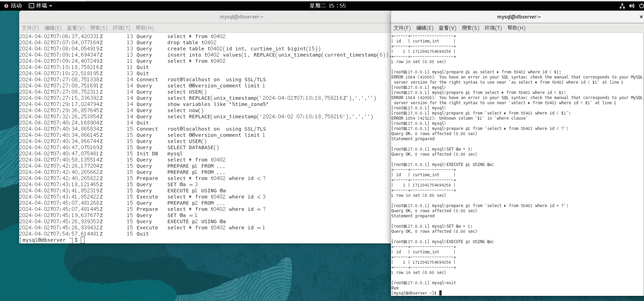644x301 pixels.
Task: Click log line 'EXECUTE p1 USING @a'
Action: pyautogui.click(x=197, y=191)
